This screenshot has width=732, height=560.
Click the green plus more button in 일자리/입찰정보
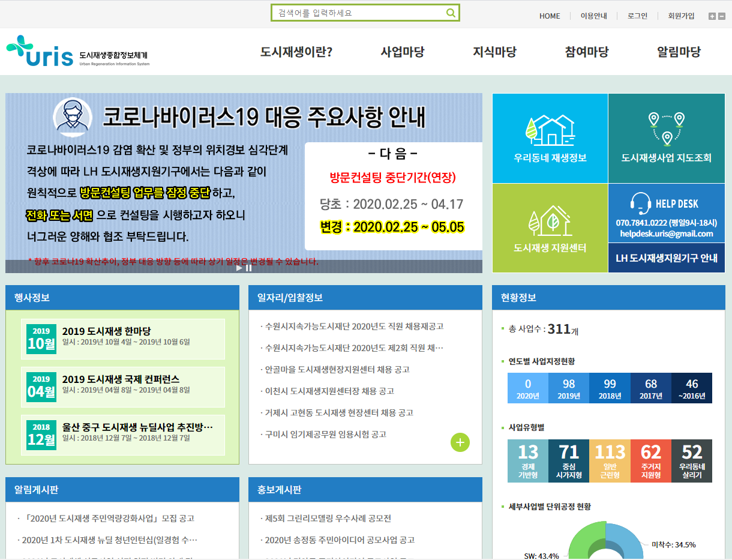pyautogui.click(x=460, y=443)
